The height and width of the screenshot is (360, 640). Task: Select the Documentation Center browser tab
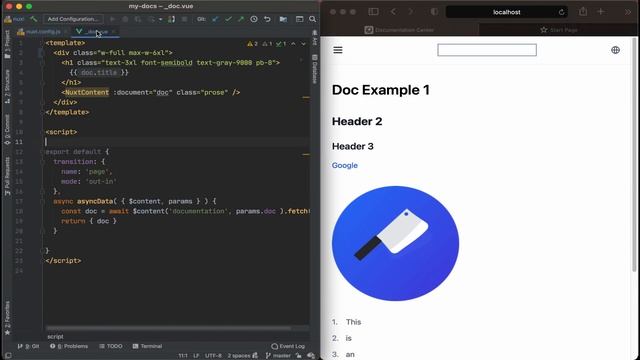(399, 30)
